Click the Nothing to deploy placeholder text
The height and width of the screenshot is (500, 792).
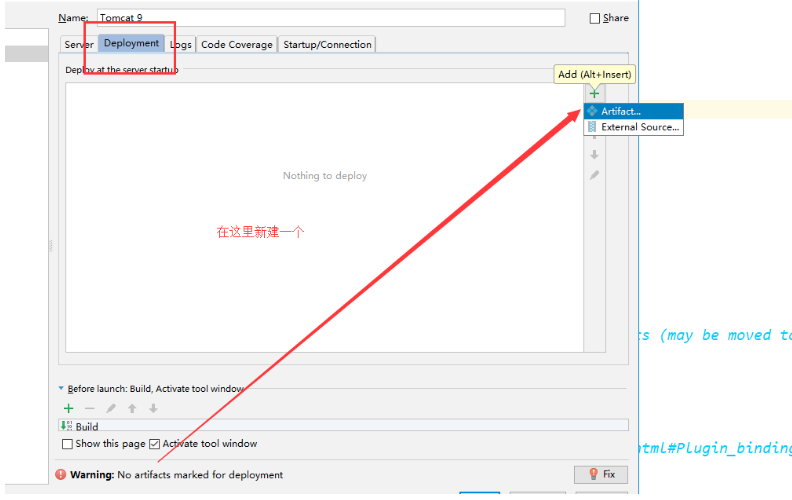[325, 176]
